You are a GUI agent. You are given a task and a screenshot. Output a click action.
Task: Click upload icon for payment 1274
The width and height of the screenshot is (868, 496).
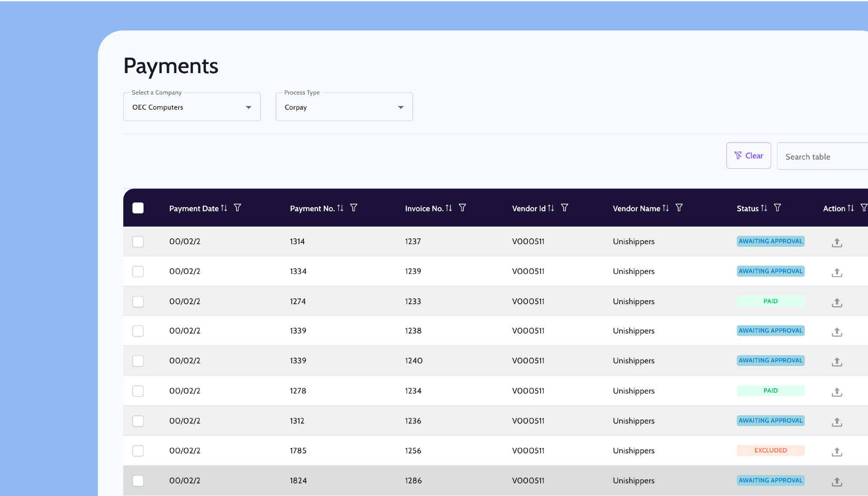tap(837, 302)
